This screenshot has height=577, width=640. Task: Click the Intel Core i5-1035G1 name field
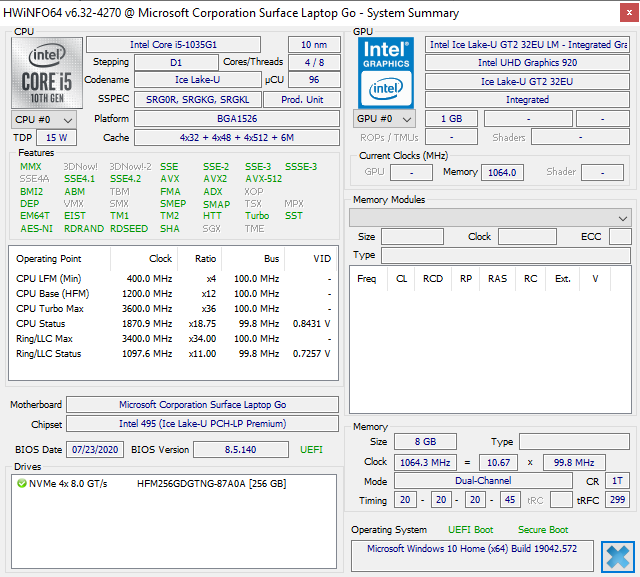pyautogui.click(x=173, y=44)
